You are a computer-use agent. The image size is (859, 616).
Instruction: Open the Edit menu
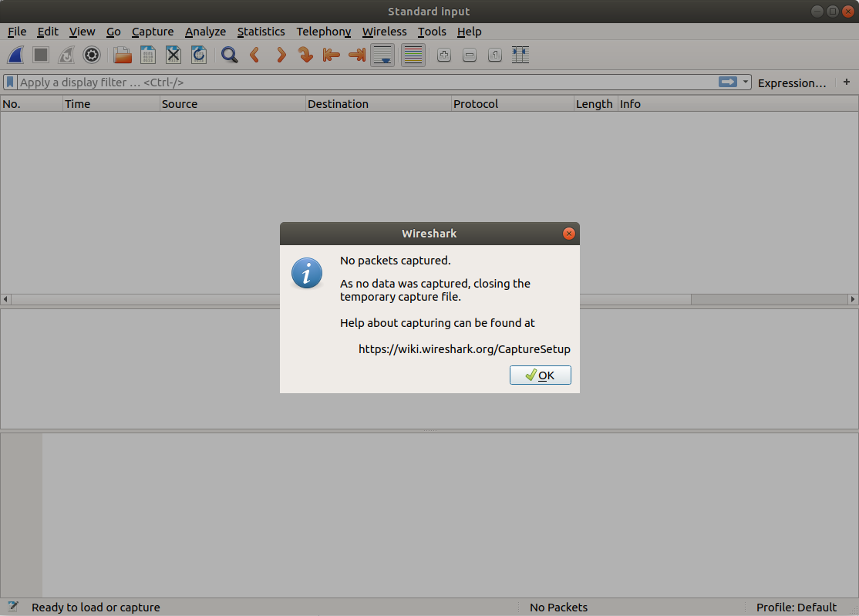pyautogui.click(x=48, y=32)
